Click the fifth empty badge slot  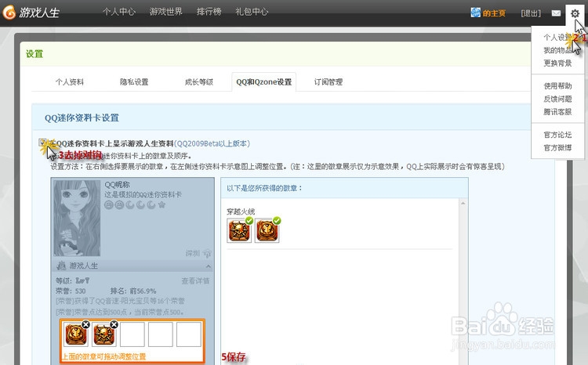pos(189,334)
